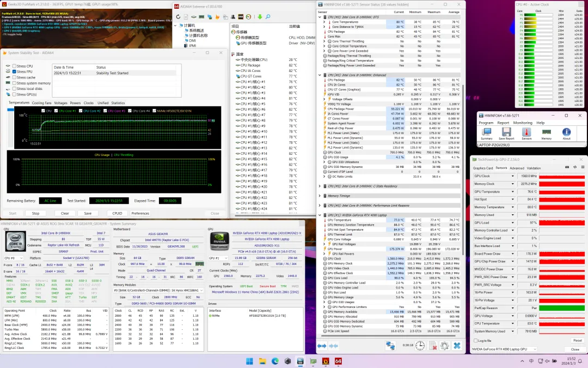
Task: Click the blue left-right arrows in HWiNFO sensor footer
Action: 322,346
